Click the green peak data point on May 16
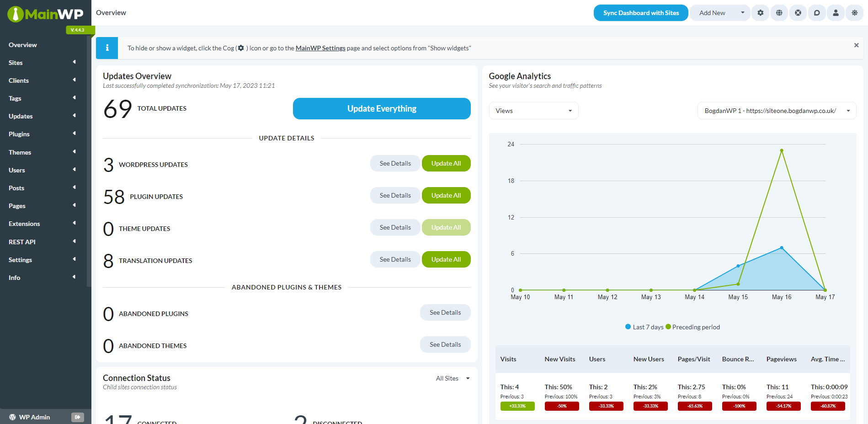Screen dimensions: 868x424 coord(782,150)
